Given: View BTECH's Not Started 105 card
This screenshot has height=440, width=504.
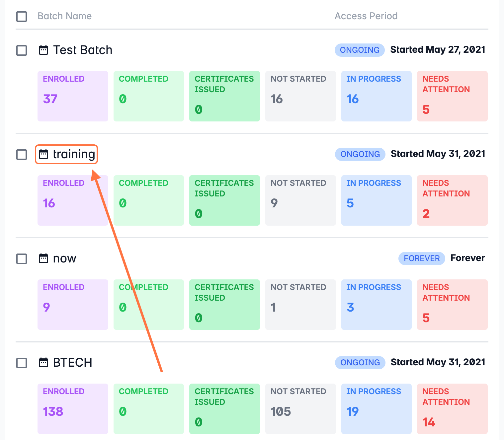Looking at the screenshot, I should (300, 409).
